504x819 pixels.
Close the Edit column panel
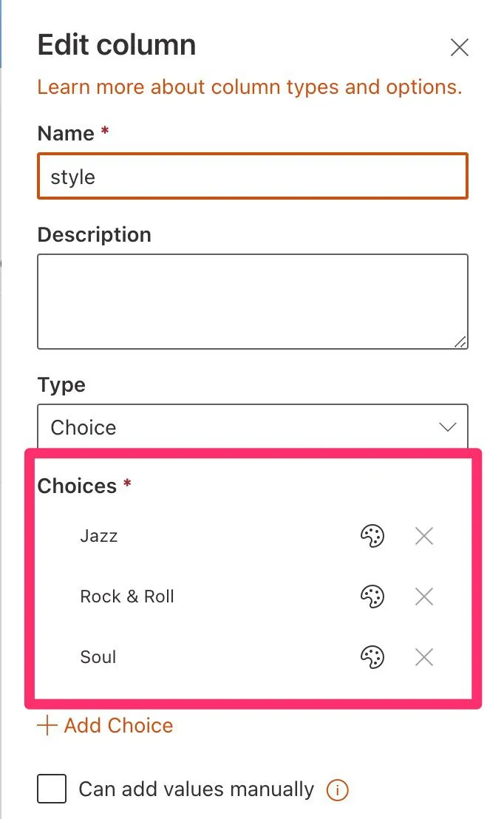tap(460, 48)
